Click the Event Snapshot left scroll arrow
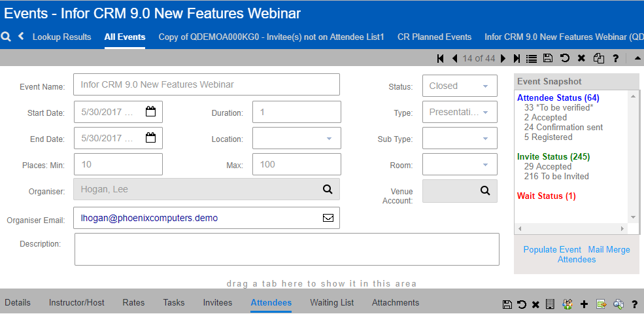The width and height of the screenshot is (644, 316). coord(520,228)
